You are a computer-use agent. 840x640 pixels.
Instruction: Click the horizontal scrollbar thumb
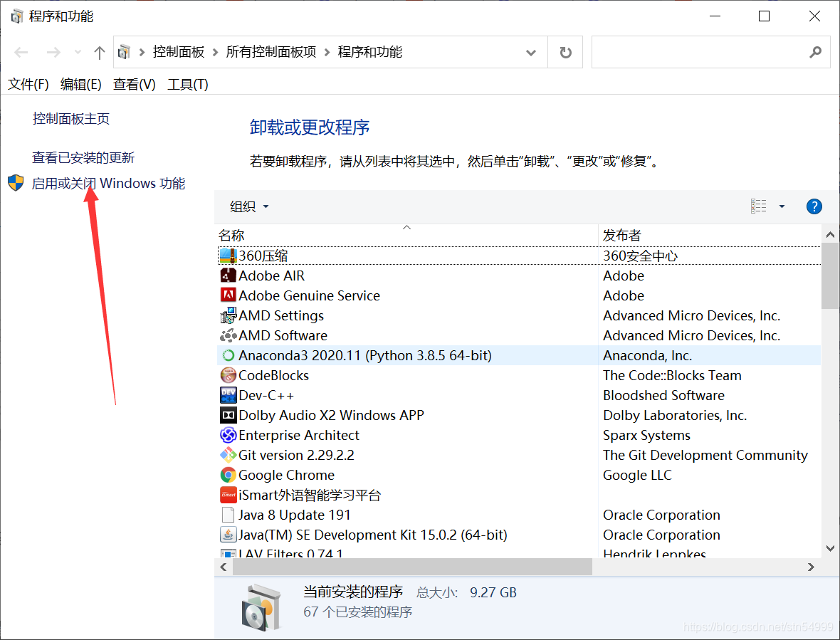coord(412,567)
